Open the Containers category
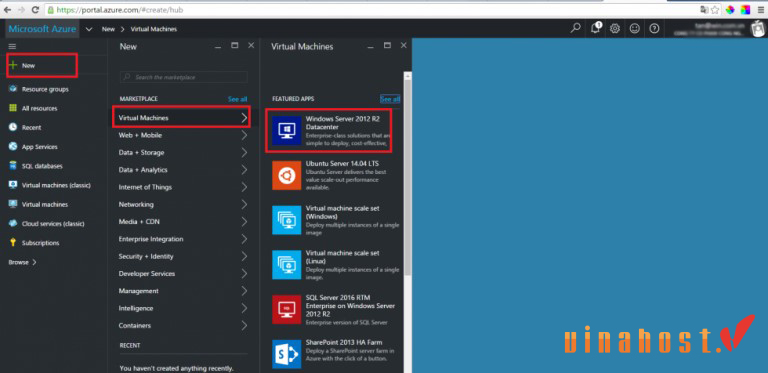The width and height of the screenshot is (768, 373). coord(184,326)
